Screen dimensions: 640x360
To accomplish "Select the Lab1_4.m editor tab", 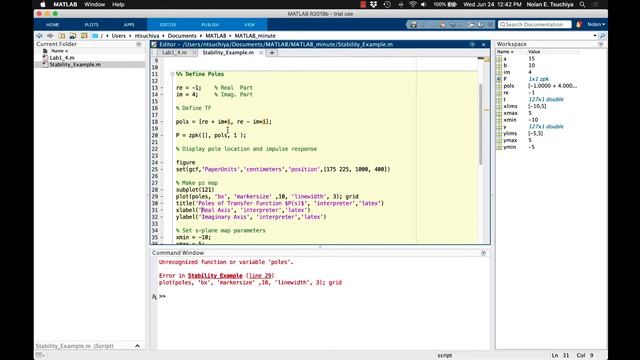I will pos(175,53).
